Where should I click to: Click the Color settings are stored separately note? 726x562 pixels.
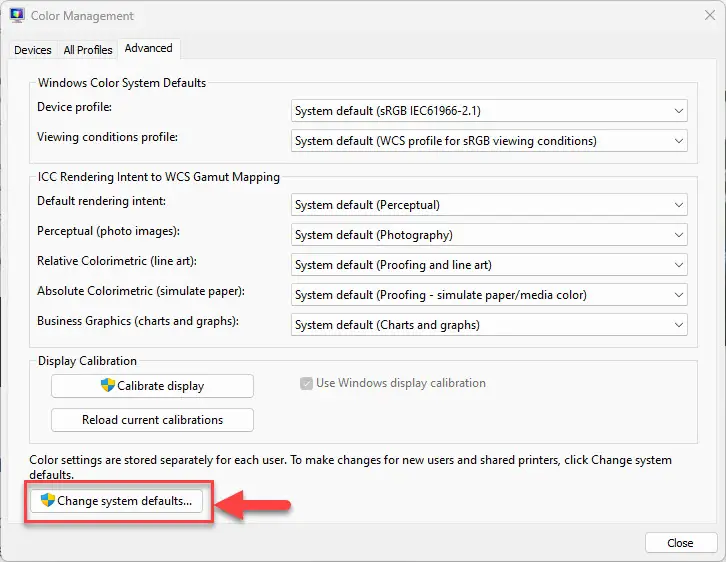tap(350, 467)
